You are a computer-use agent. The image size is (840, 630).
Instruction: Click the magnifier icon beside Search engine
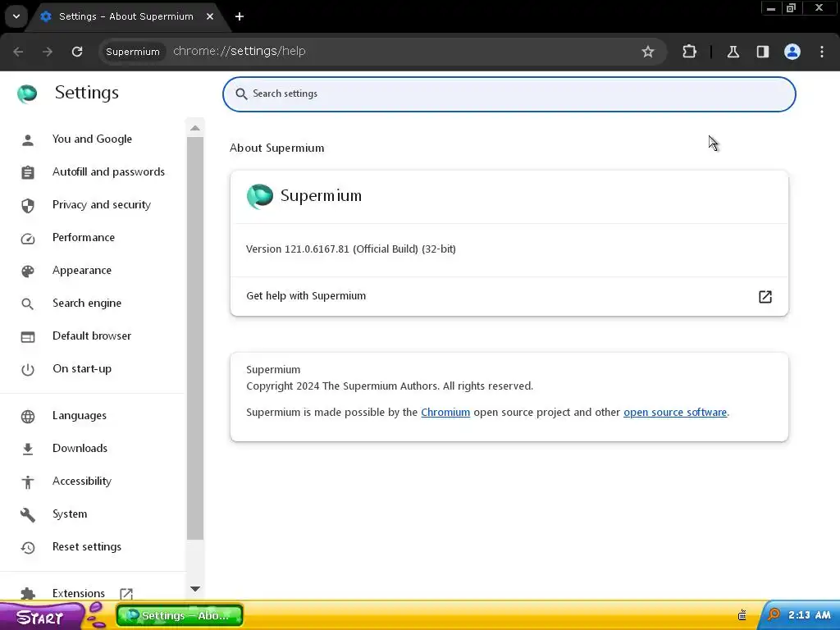(28, 304)
